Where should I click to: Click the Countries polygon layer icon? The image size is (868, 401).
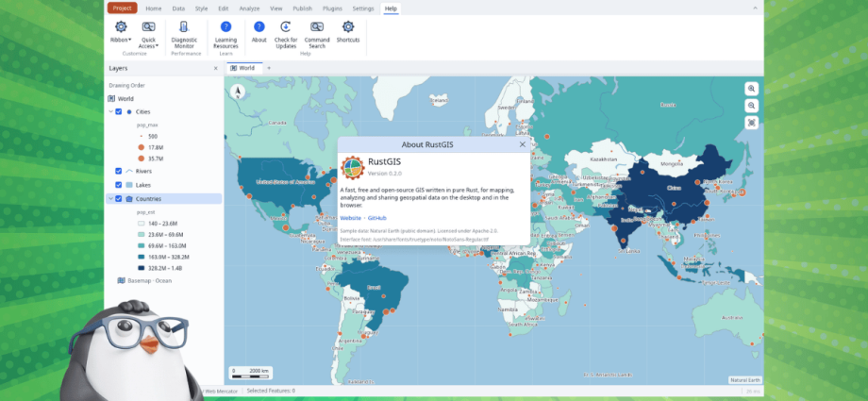(129, 199)
